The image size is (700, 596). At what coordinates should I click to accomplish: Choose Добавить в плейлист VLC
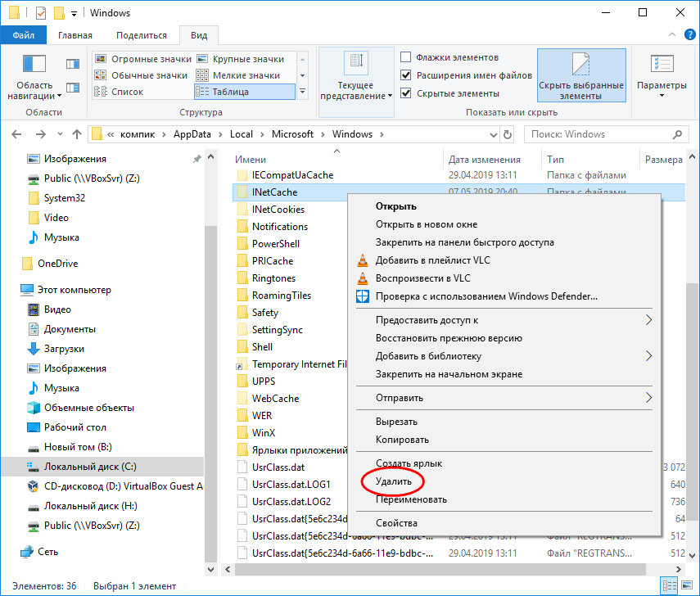coord(504,260)
